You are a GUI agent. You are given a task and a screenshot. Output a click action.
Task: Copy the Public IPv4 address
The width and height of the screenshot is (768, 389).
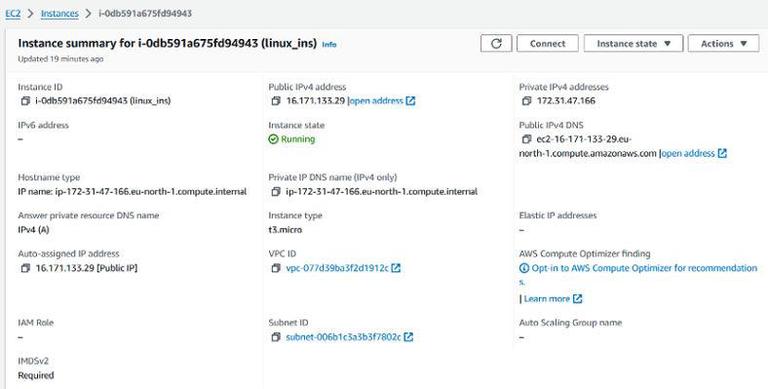(276, 101)
